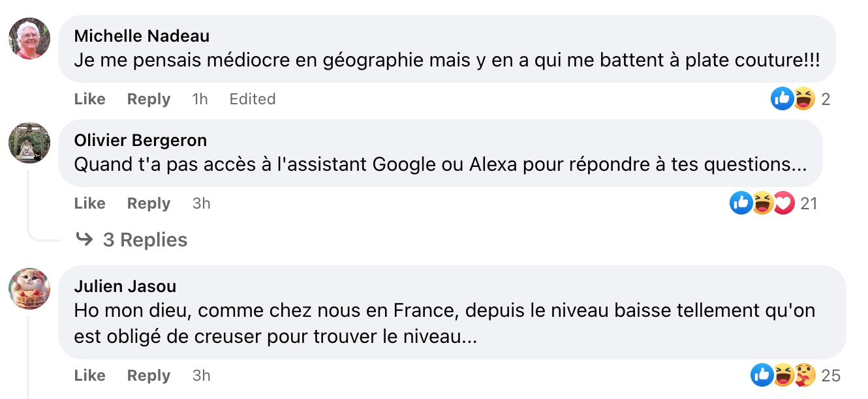Open Michelle Nadeau's profile name link

142,35
